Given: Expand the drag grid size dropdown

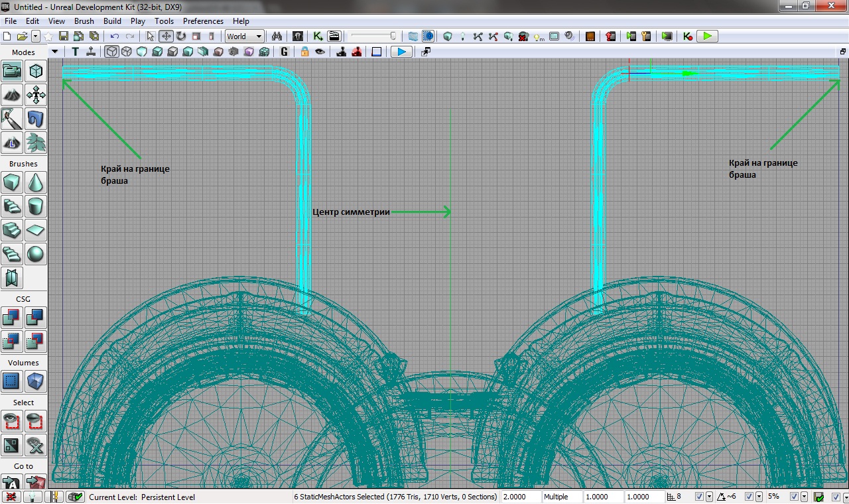Looking at the screenshot, I should (x=709, y=497).
